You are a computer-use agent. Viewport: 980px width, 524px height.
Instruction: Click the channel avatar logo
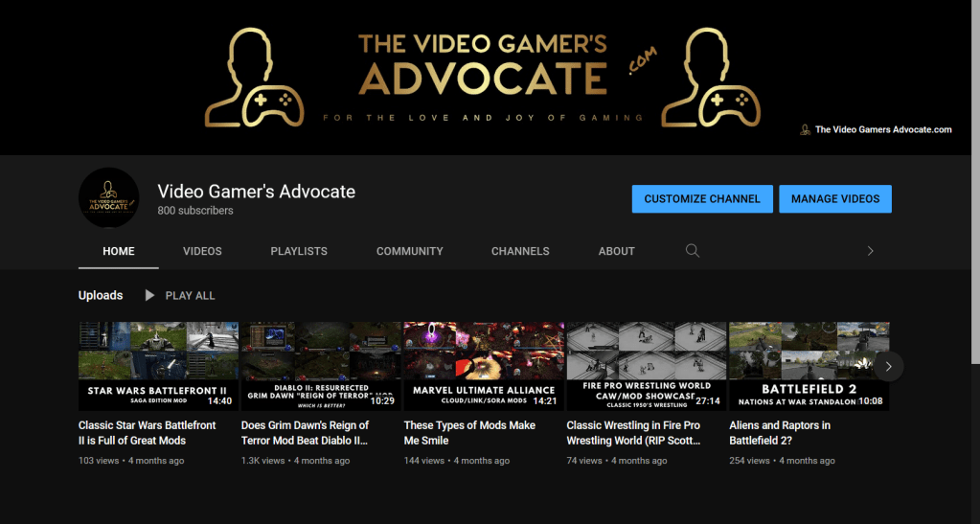108,199
